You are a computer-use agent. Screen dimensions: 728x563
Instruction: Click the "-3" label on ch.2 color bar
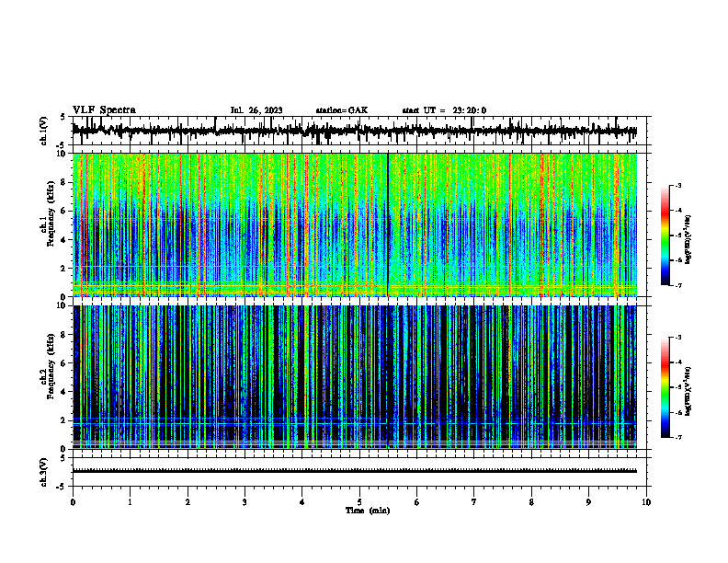click(x=677, y=338)
